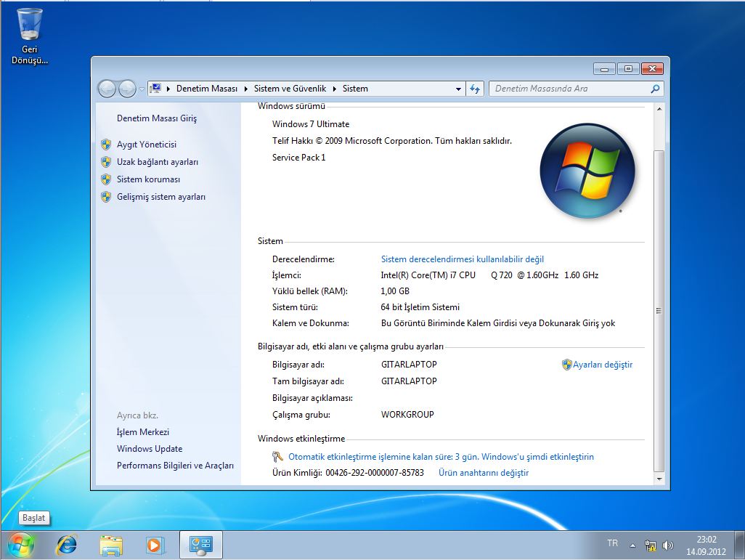The image size is (745, 560).
Task: Click Windows'u şimdi etkinleştirin activation link
Action: [537, 457]
